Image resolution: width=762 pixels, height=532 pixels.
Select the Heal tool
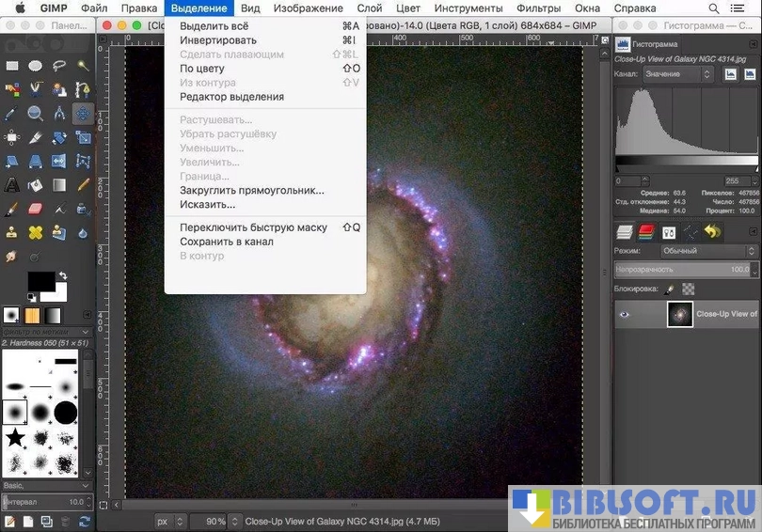[36, 232]
